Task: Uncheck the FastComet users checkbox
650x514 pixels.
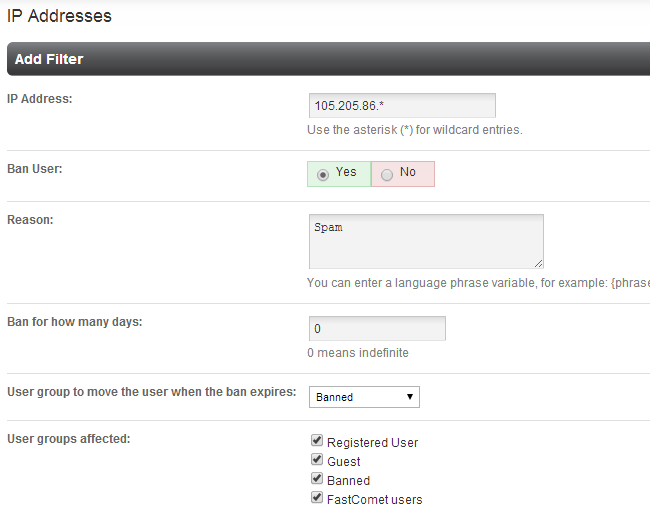Action: pyautogui.click(x=317, y=497)
